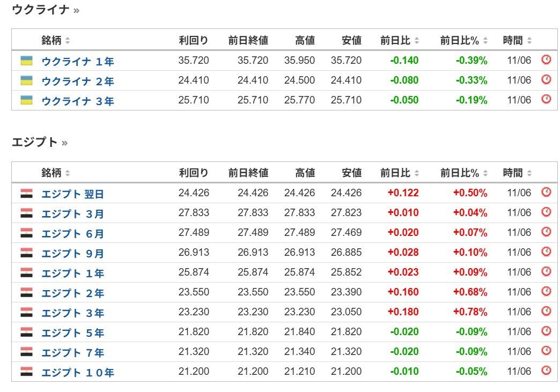Click the clock icon in エジプト 6月 row
Viewport: 560px width, 392px height.
[546, 232]
